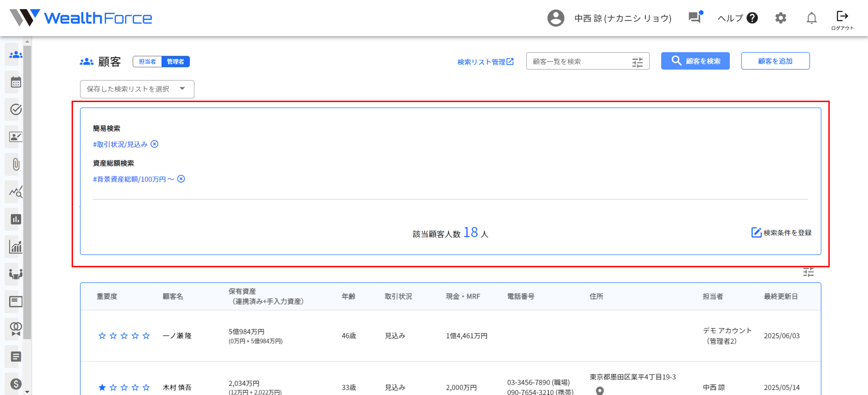Open the dollar coin sidebar icon
This screenshot has height=395, width=868.
click(16, 384)
